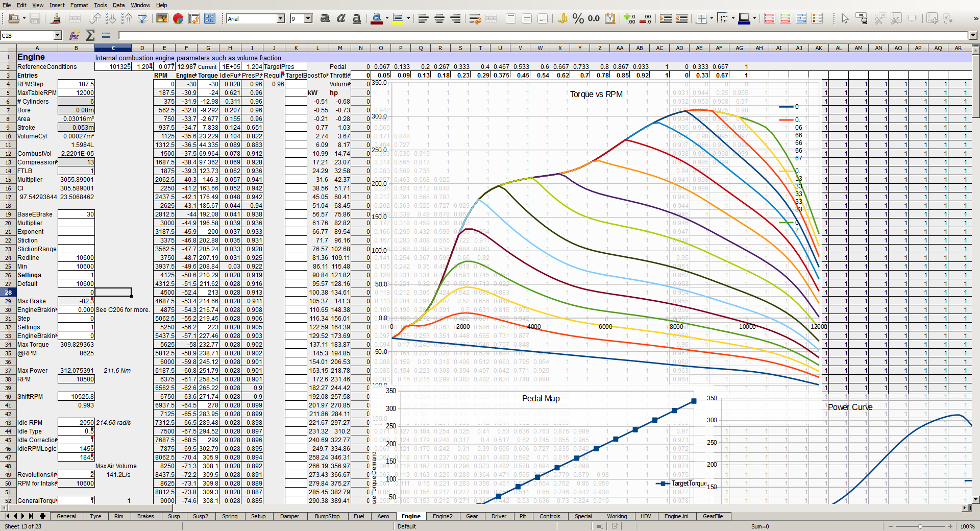Click the Italic text icon
The image size is (980, 531).
[x=340, y=19]
